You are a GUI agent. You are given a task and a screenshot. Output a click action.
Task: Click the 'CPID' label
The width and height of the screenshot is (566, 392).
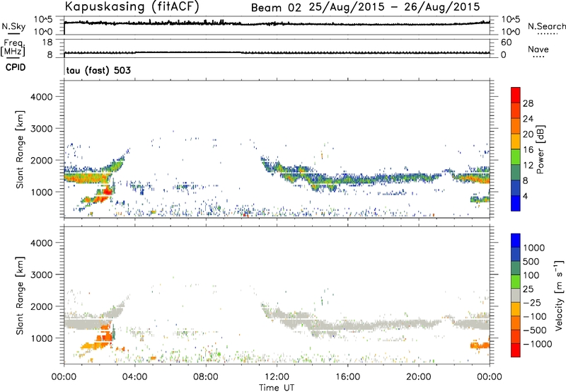16,67
